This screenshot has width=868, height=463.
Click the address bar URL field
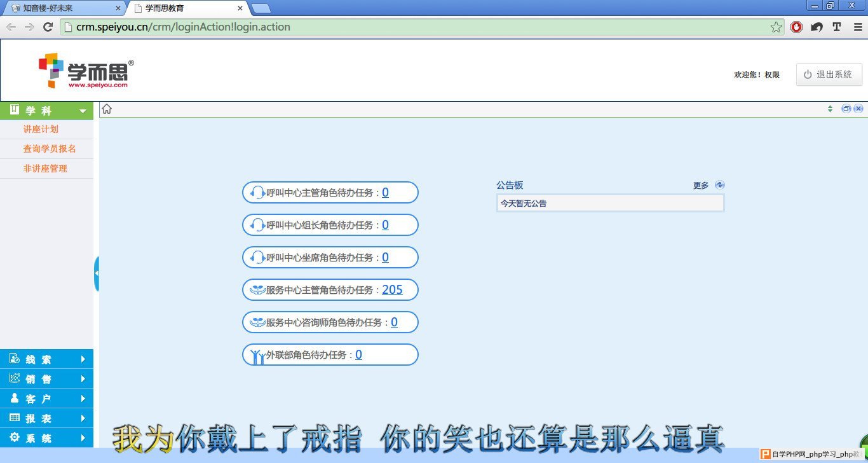(422, 27)
